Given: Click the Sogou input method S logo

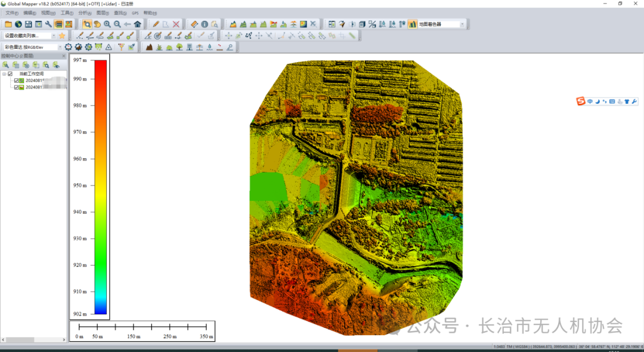Looking at the screenshot, I should (x=580, y=101).
